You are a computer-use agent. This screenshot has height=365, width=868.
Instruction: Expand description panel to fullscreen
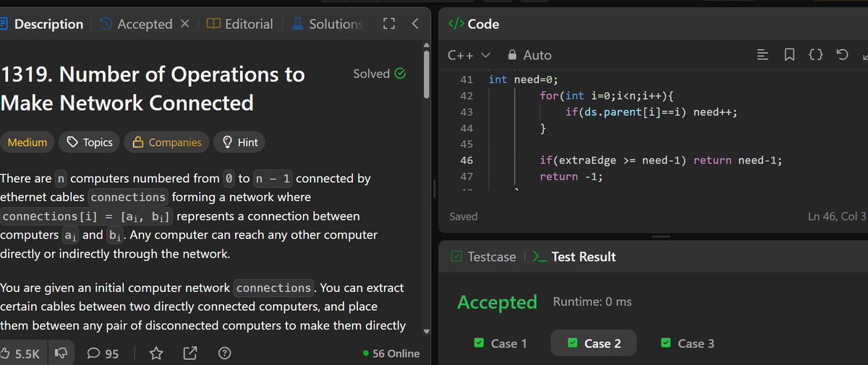point(389,24)
